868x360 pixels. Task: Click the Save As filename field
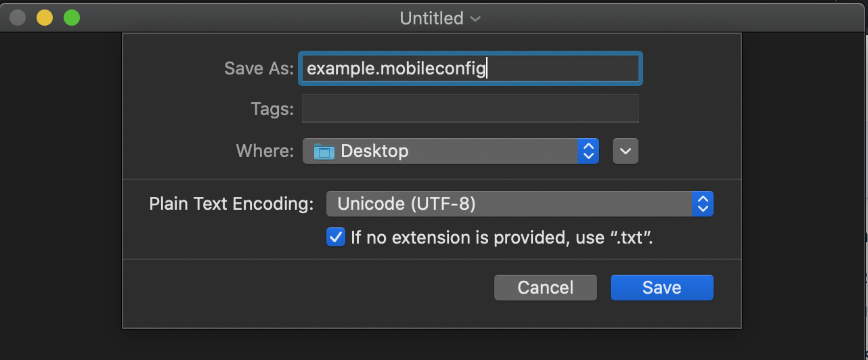point(471,68)
